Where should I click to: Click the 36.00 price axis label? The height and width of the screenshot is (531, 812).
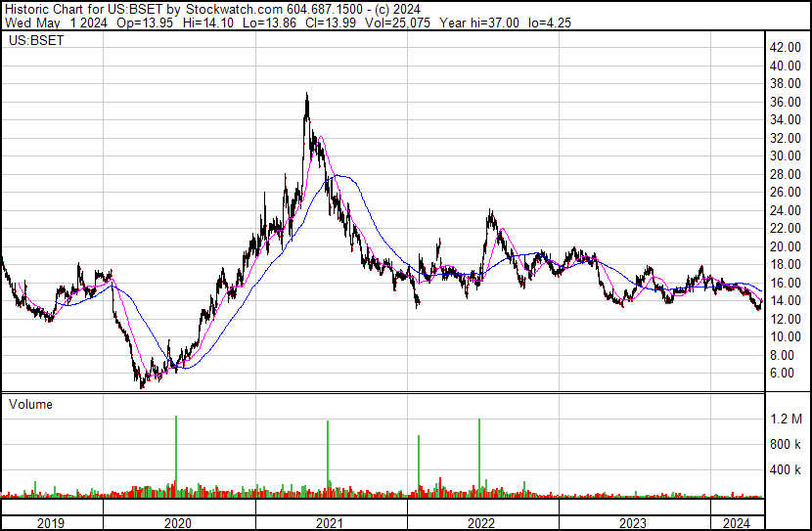click(786, 102)
